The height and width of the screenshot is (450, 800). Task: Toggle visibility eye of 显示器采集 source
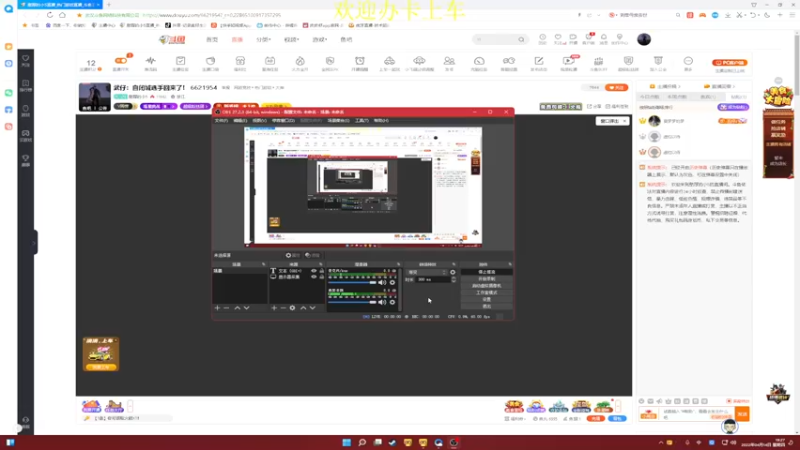point(314,277)
